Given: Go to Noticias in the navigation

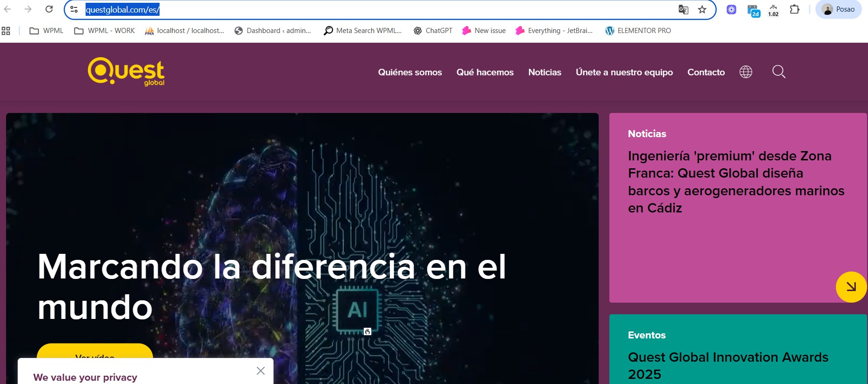Looking at the screenshot, I should [x=544, y=73].
